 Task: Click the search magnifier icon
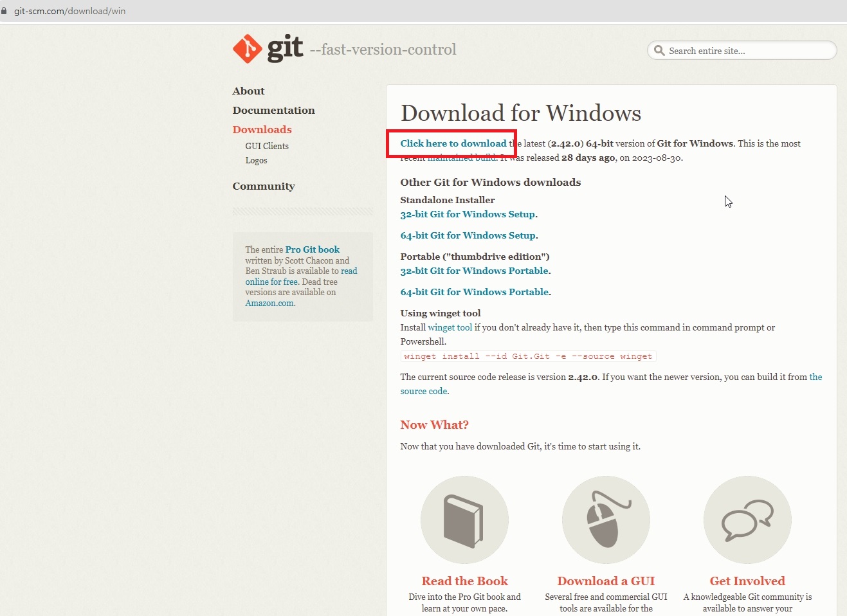[659, 50]
